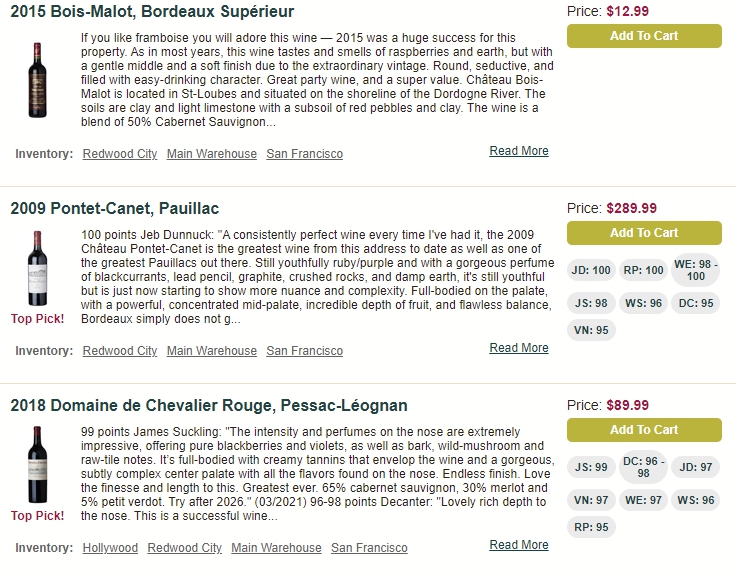Click the Domaine de Chevalier bottle image
This screenshot has height=576, width=738.
click(37, 464)
